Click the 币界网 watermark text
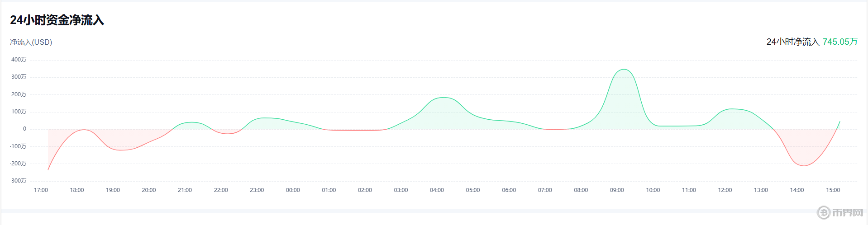The width and height of the screenshot is (868, 225). (x=848, y=212)
